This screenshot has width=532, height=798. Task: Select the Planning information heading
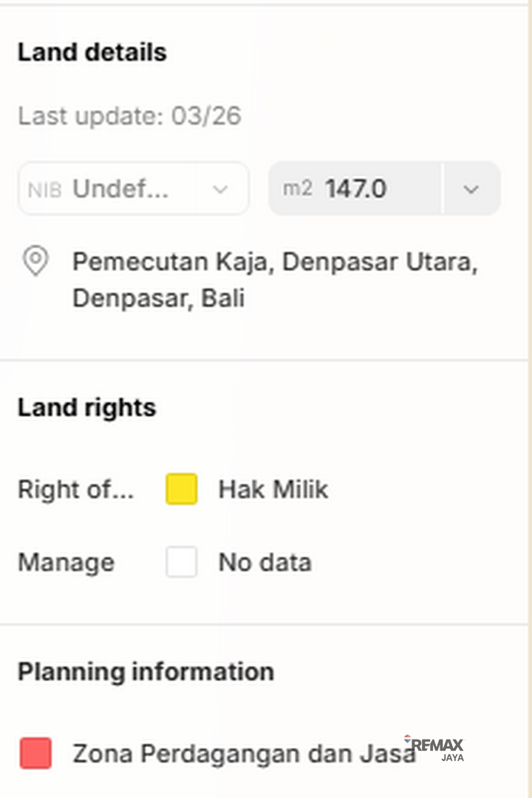pyautogui.click(x=146, y=672)
